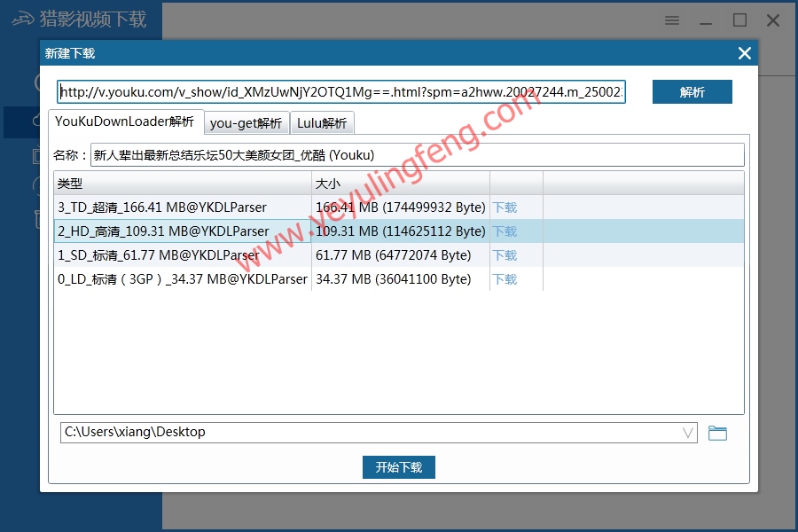Click the 猎影视频下载 app logo

(22, 20)
